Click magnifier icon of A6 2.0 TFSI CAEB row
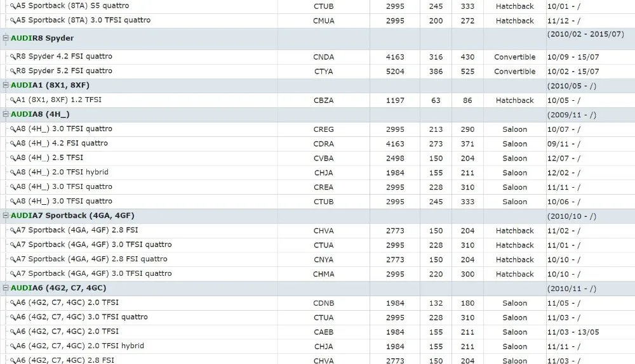635x364 pixels. (13, 332)
